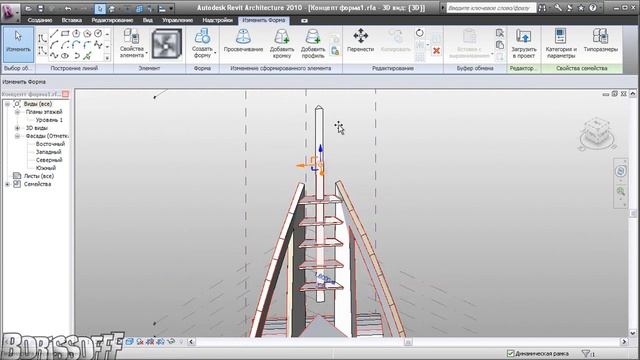Image resolution: width=640 pixels, height=360 pixels.
Task: Open Категория и параметры settings
Action: [561, 43]
